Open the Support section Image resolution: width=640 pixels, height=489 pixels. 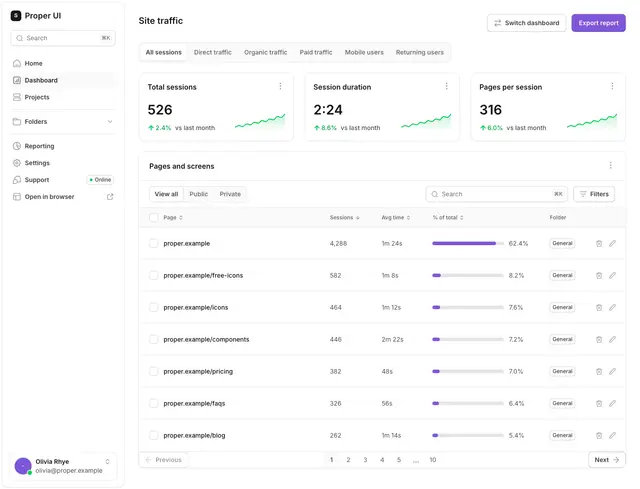63,180
